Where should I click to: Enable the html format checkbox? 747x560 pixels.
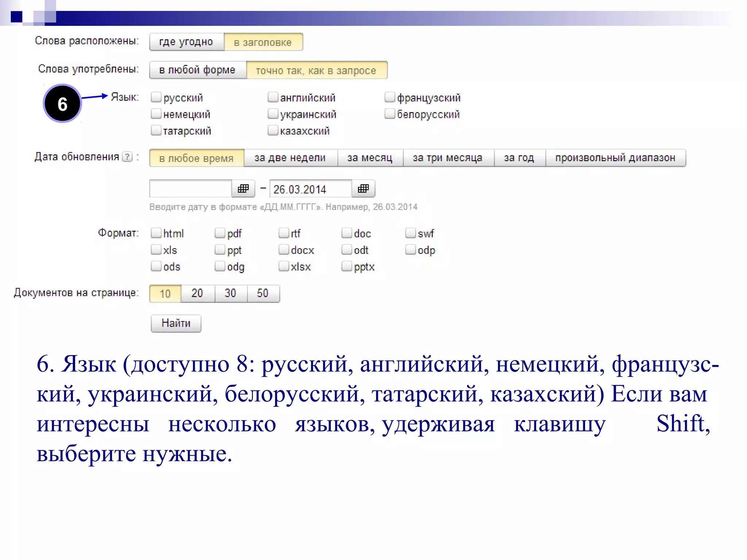[156, 233]
